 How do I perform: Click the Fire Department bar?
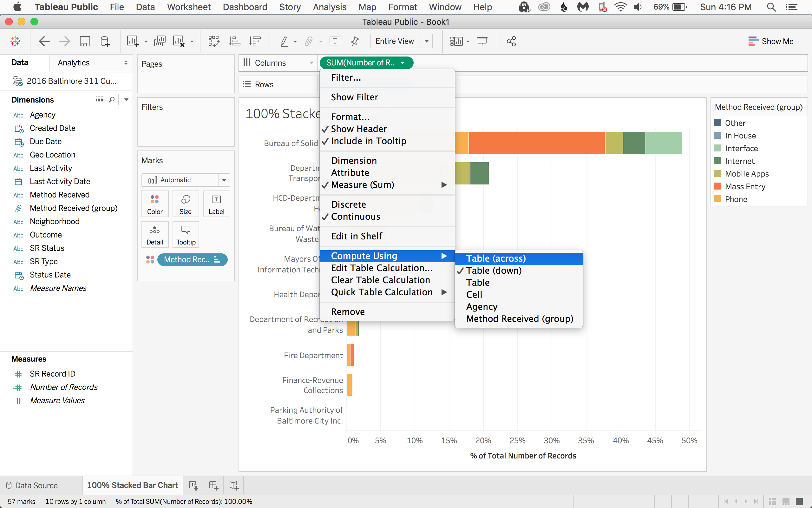point(350,355)
